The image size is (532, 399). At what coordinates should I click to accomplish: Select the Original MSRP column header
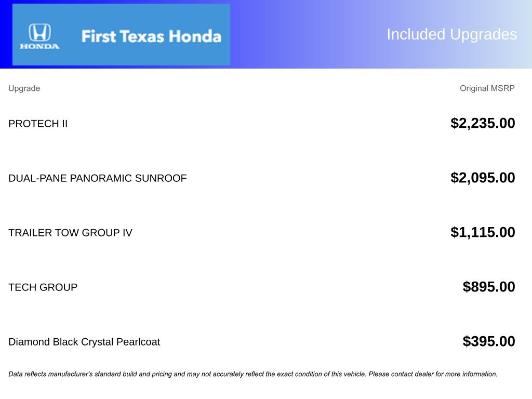(487, 88)
